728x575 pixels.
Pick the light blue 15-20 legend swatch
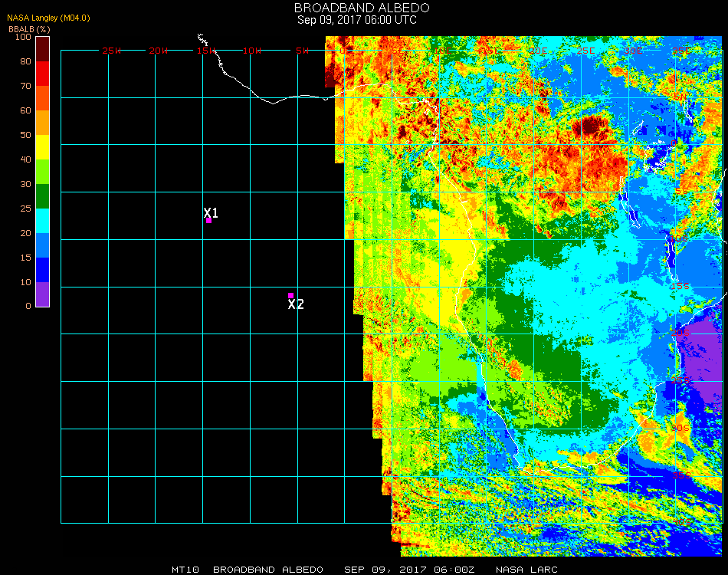tap(43, 245)
